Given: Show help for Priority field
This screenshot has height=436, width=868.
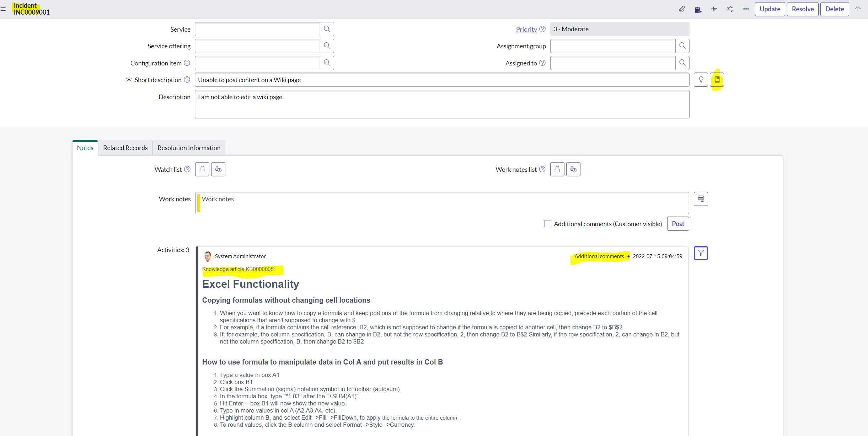Looking at the screenshot, I should (542, 29).
